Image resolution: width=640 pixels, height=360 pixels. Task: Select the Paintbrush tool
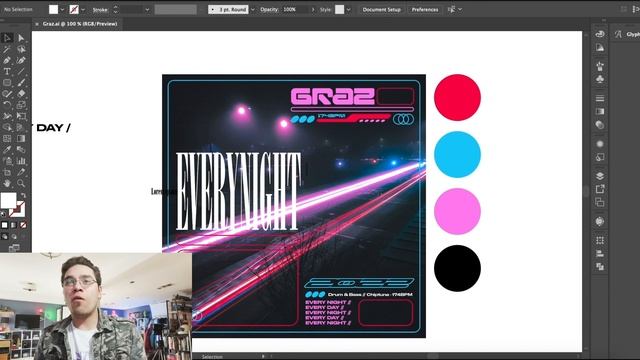[21, 82]
